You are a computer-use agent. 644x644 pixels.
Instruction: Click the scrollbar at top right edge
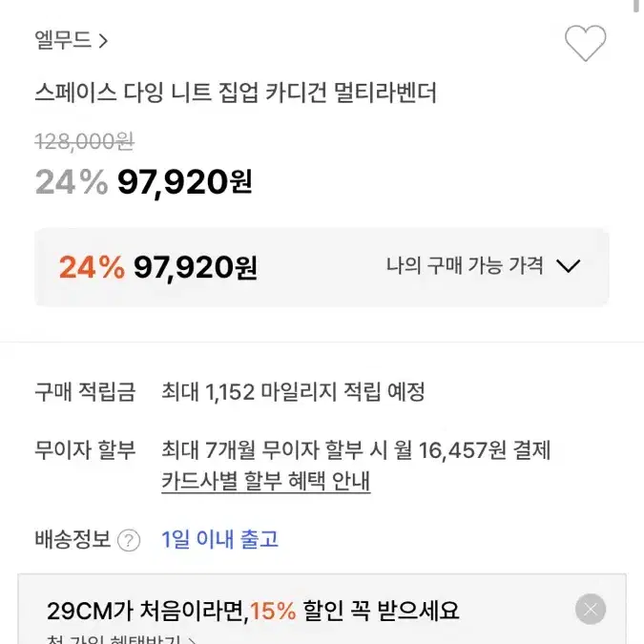pyautogui.click(x=638, y=7)
